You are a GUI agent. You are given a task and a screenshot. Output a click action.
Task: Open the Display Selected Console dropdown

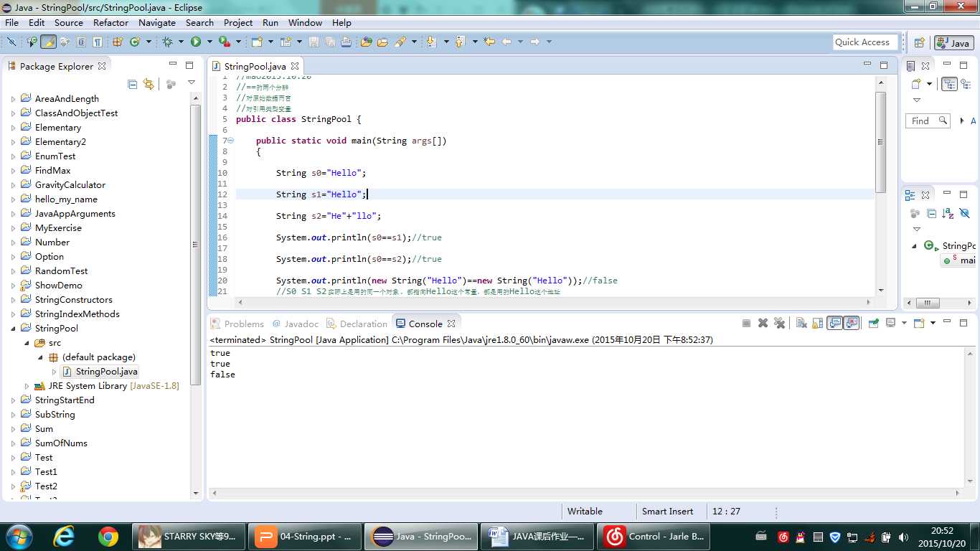coord(904,323)
